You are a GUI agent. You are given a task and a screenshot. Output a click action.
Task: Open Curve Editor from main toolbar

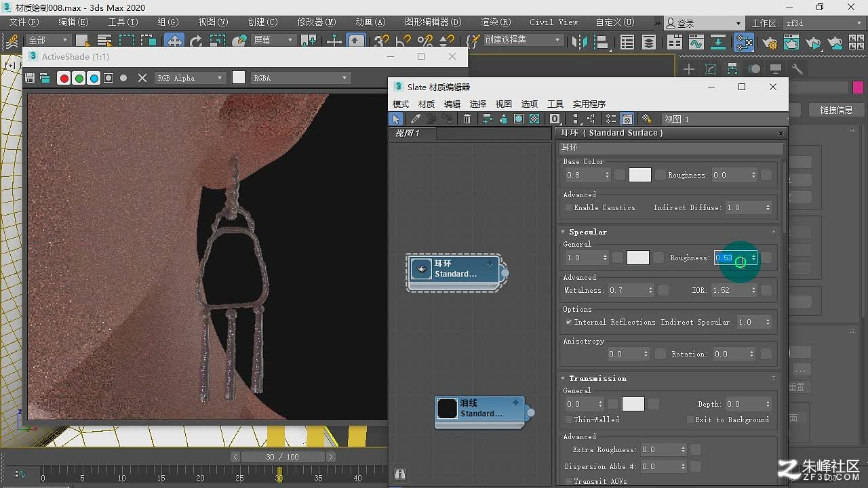tap(696, 43)
